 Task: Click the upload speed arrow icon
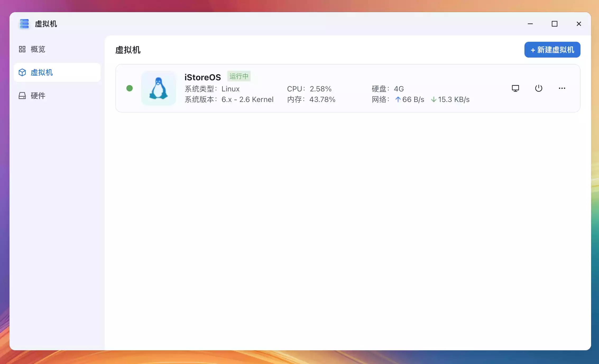(398, 99)
